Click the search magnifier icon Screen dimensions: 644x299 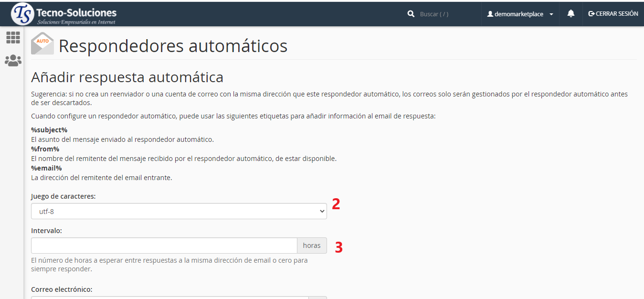pos(411,14)
